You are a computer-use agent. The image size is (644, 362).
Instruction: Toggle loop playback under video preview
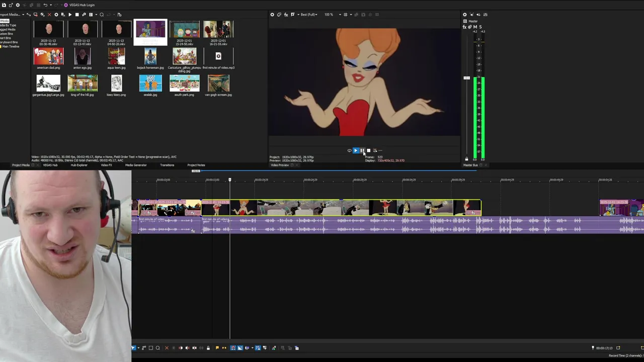tap(349, 150)
